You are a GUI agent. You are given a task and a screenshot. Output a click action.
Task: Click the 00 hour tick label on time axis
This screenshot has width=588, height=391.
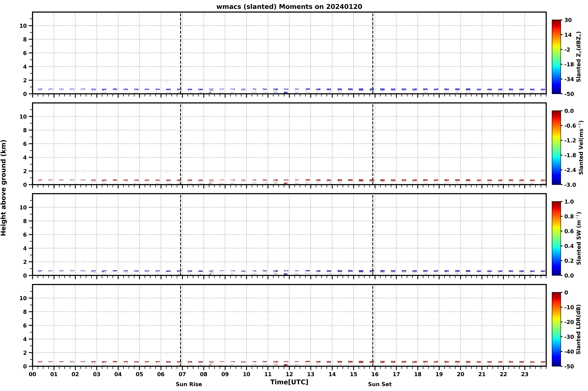[32, 374]
